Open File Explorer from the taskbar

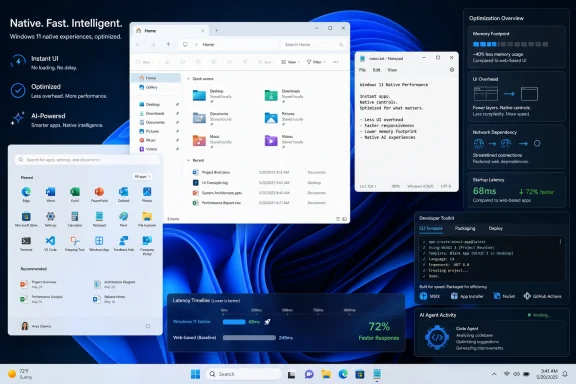326,374
